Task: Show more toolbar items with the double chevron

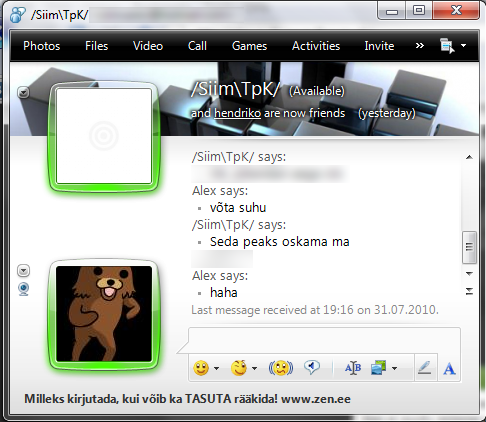Action: [420, 45]
